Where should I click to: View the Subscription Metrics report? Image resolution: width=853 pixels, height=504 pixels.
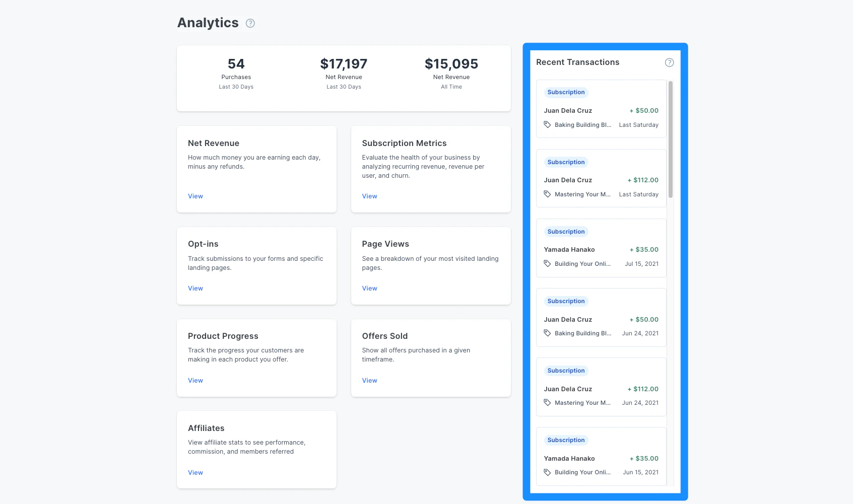pyautogui.click(x=369, y=196)
